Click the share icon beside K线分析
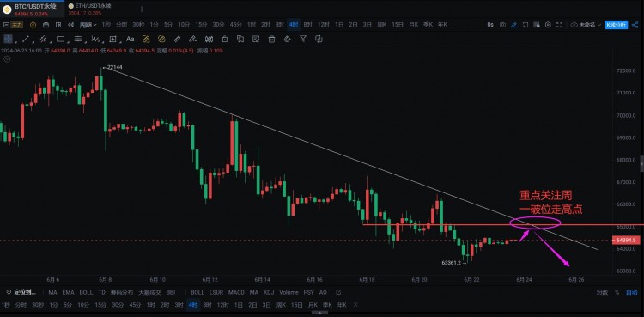 click(x=635, y=25)
